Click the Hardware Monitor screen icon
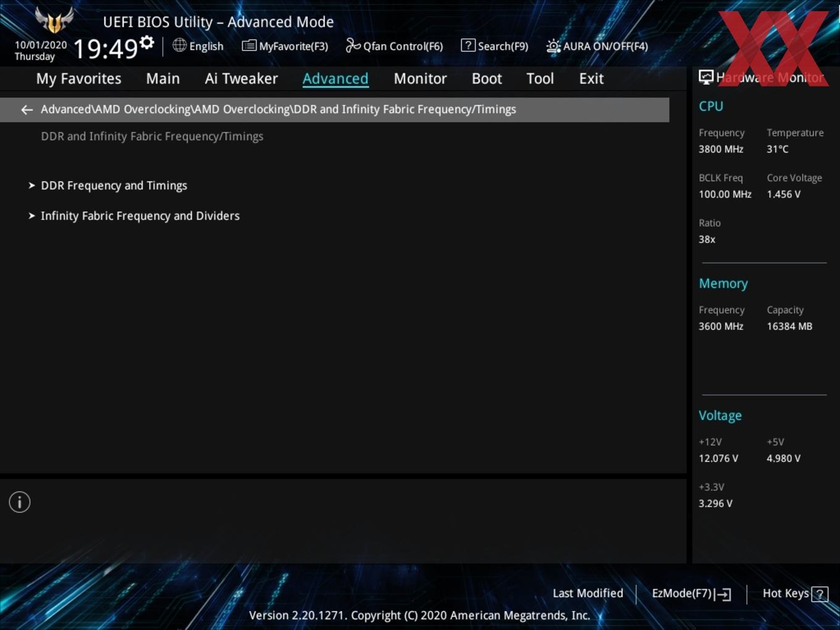Screen dimensions: 840x630 [x=706, y=77]
